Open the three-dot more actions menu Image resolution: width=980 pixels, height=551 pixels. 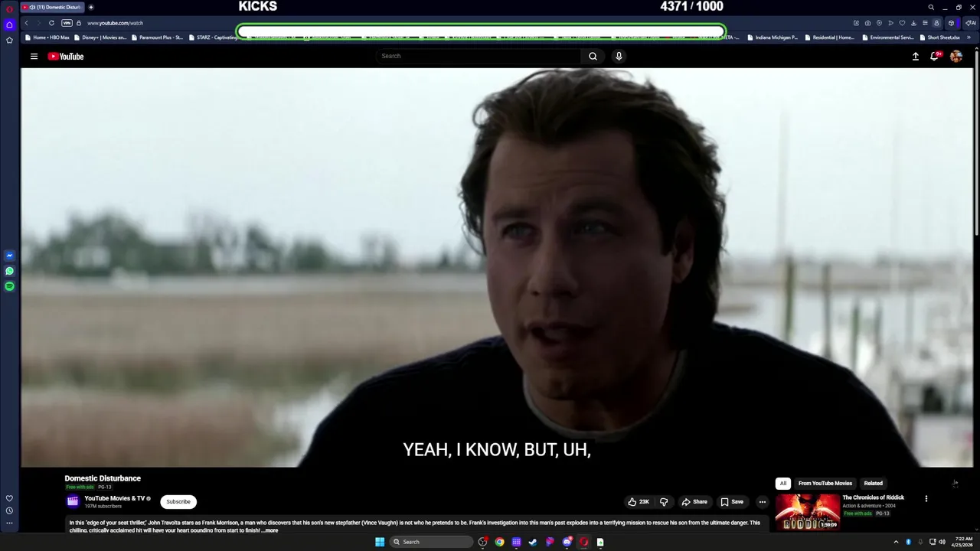tap(762, 502)
